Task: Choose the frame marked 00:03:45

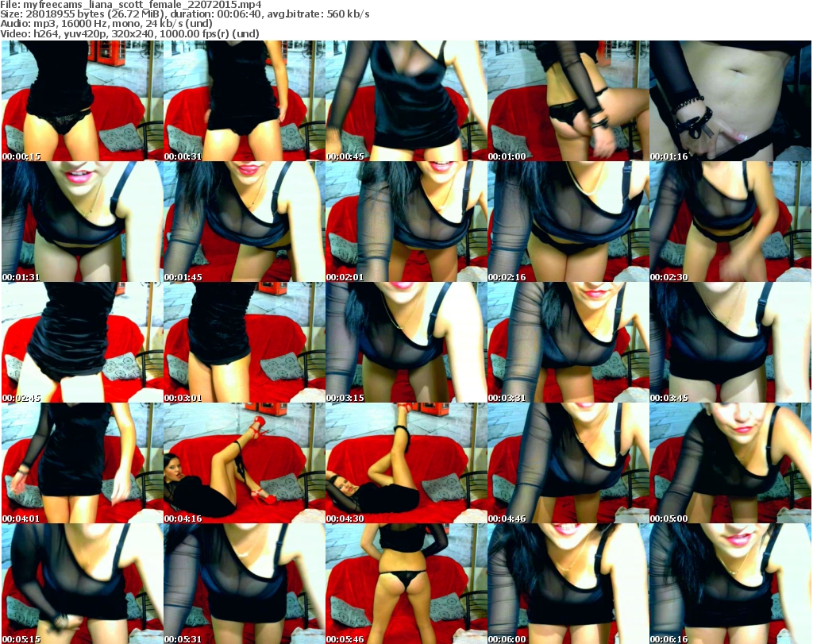Action: (x=730, y=343)
